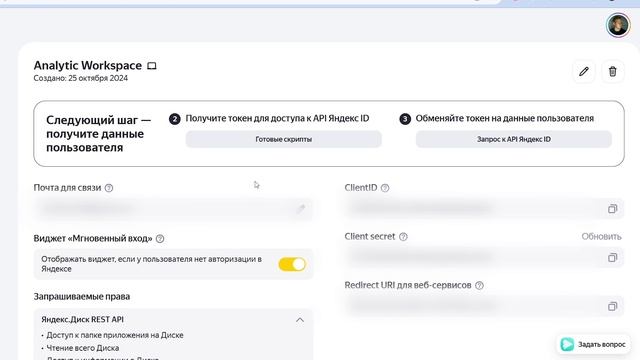
Task: Collapse the Яндекс.Диск REST API section
Action: pos(300,320)
